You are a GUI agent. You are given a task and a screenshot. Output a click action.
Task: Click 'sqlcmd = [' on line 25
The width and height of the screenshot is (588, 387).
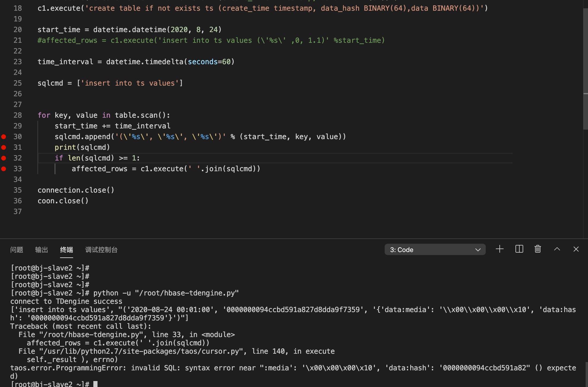click(110, 83)
